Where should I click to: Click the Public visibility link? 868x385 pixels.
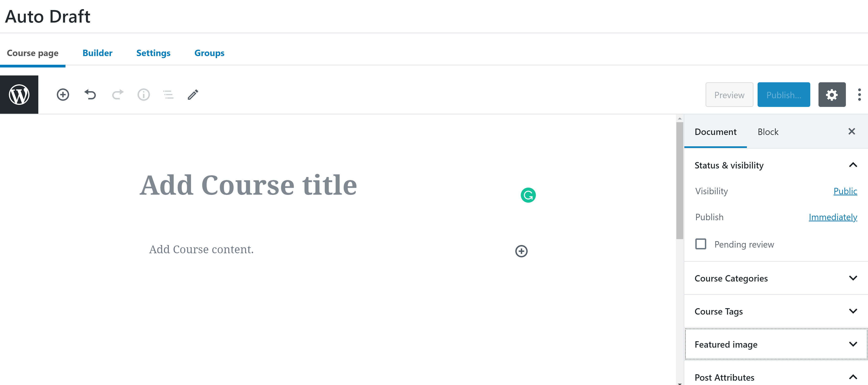846,191
